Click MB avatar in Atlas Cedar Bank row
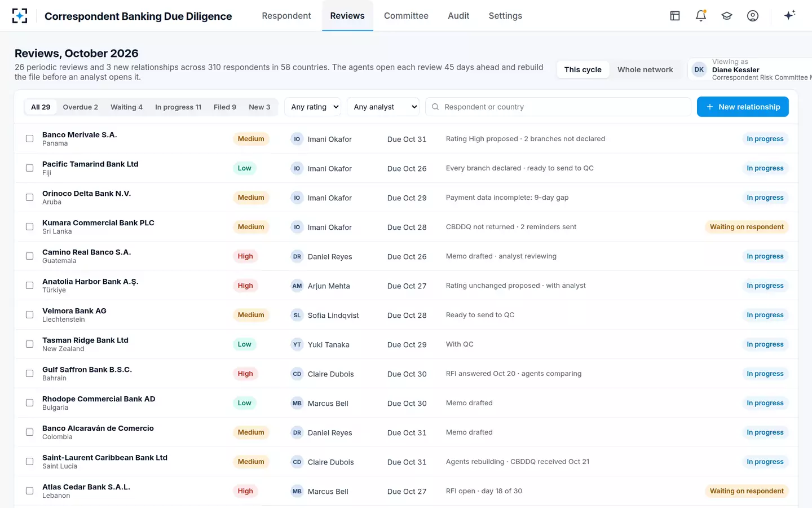The image size is (812, 508). (x=297, y=491)
